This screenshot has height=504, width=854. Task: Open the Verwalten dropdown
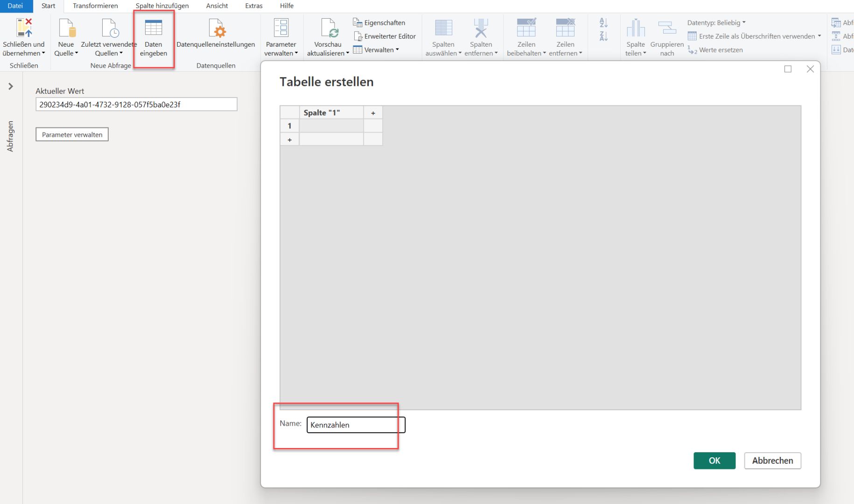[x=376, y=50]
